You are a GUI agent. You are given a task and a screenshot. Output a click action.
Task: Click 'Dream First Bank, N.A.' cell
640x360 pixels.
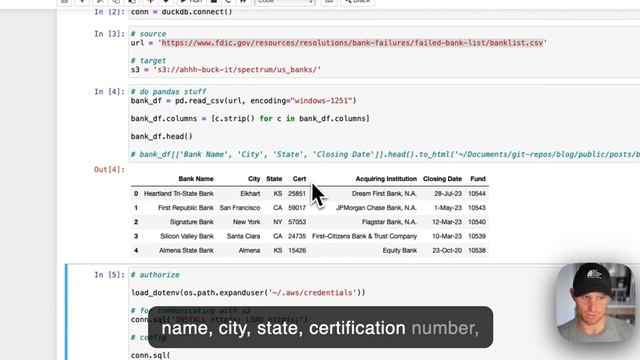coord(384,193)
